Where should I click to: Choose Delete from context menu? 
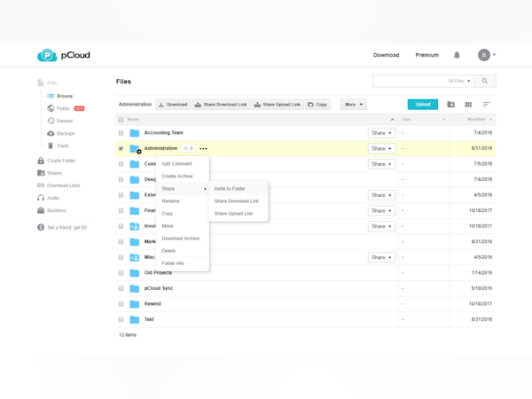pos(182,251)
